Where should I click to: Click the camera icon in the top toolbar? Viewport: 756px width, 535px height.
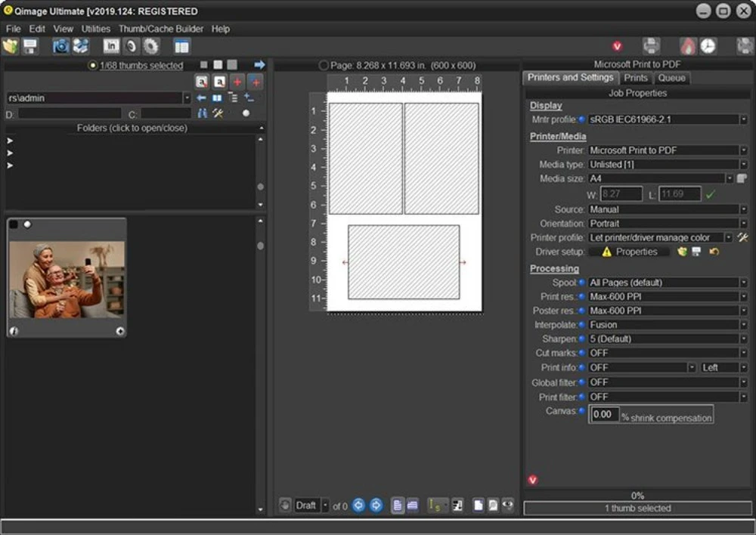tap(60, 46)
